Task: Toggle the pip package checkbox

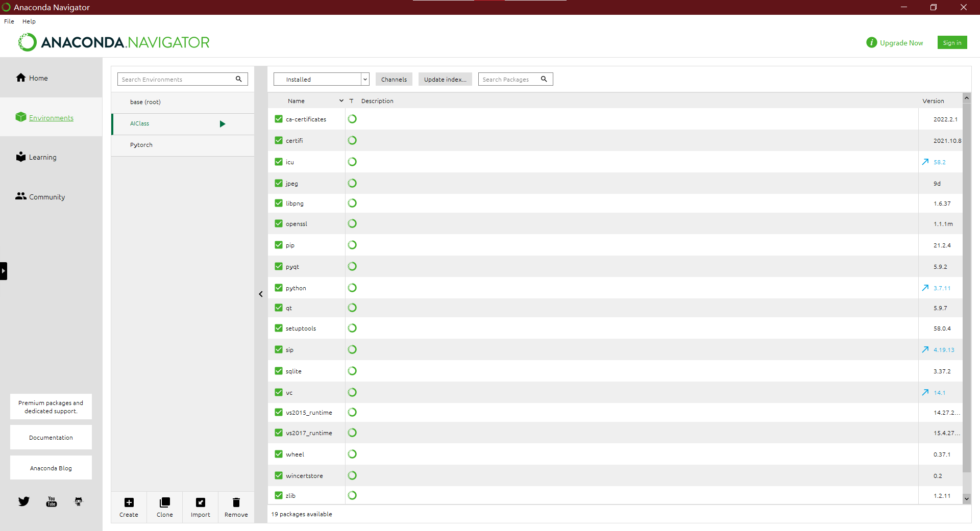Action: tap(279, 245)
